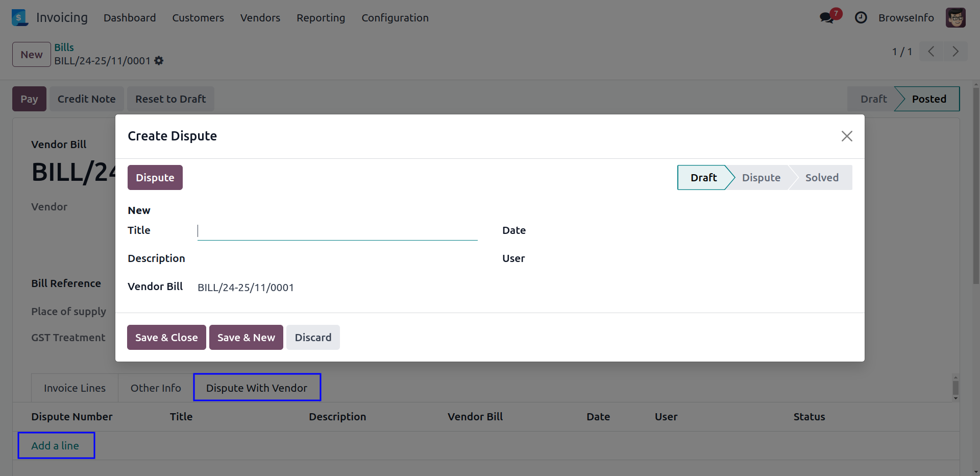Image resolution: width=980 pixels, height=476 pixels.
Task: Click the gear icon beside bill number
Action: click(159, 61)
